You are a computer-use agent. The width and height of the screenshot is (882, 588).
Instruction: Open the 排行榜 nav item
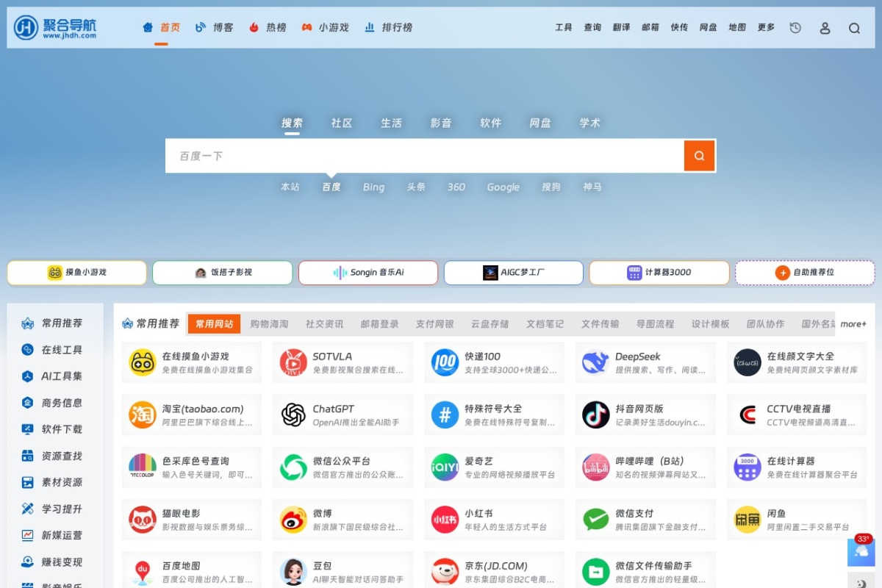coord(389,27)
